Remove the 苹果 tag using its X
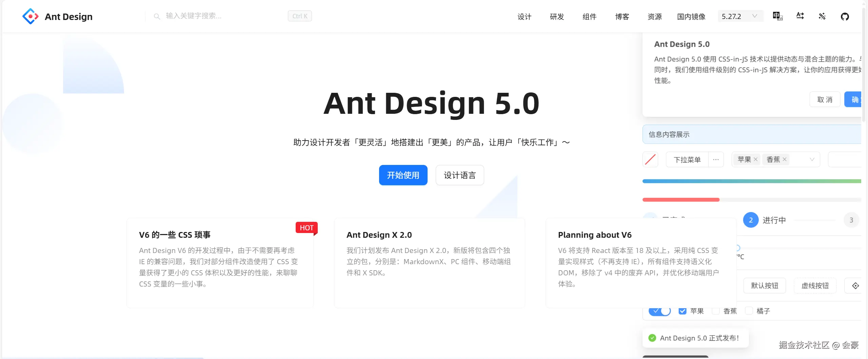This screenshot has width=868, height=359. [756, 160]
